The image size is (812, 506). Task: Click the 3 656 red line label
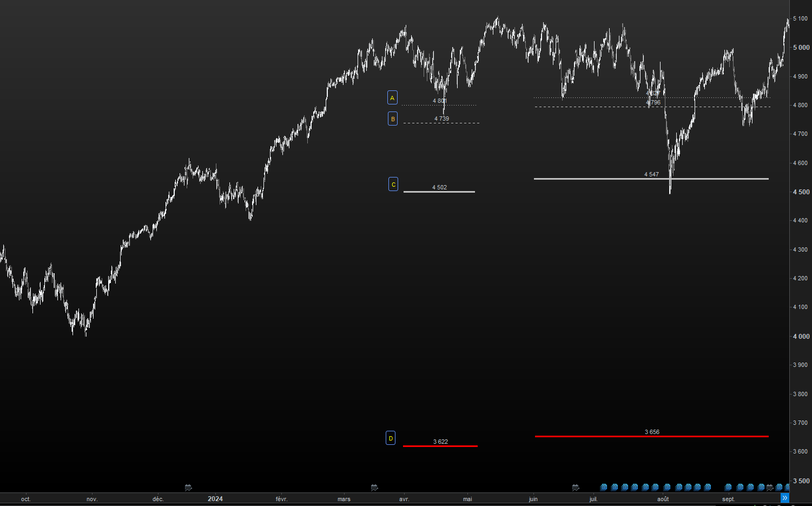[652, 432]
